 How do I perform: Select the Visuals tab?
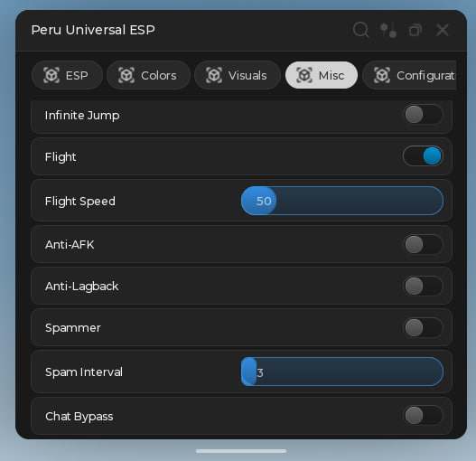(238, 75)
